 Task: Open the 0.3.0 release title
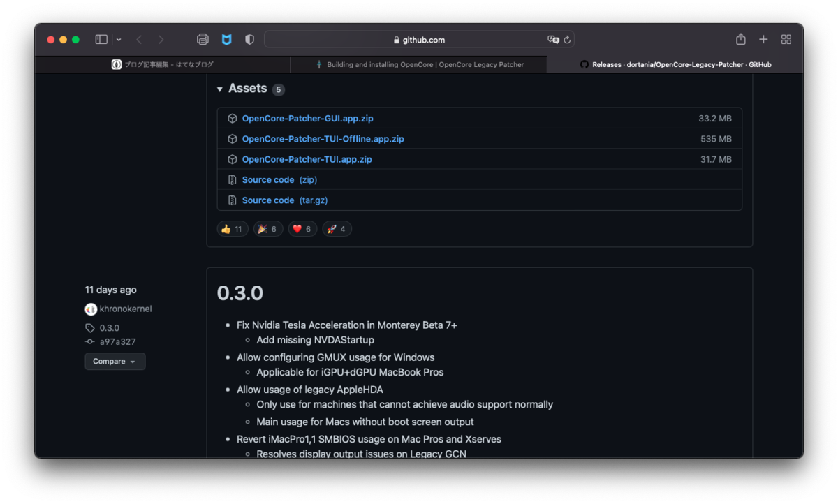240,293
